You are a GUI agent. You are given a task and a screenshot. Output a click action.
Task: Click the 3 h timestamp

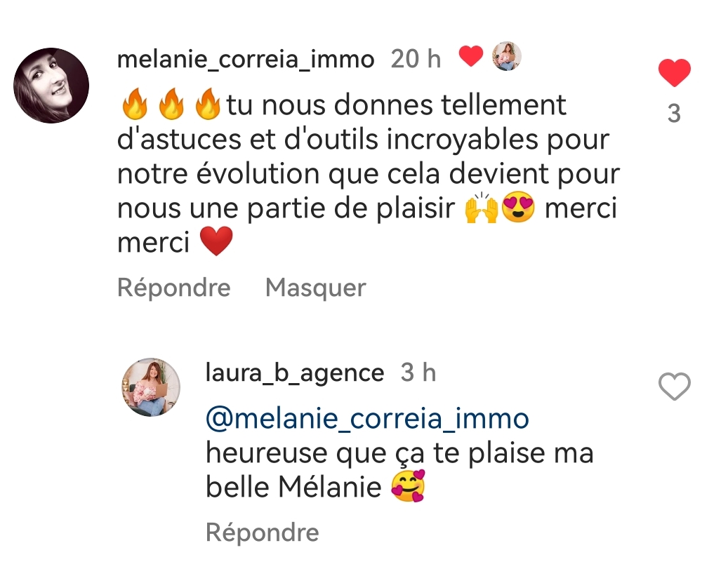tap(418, 373)
